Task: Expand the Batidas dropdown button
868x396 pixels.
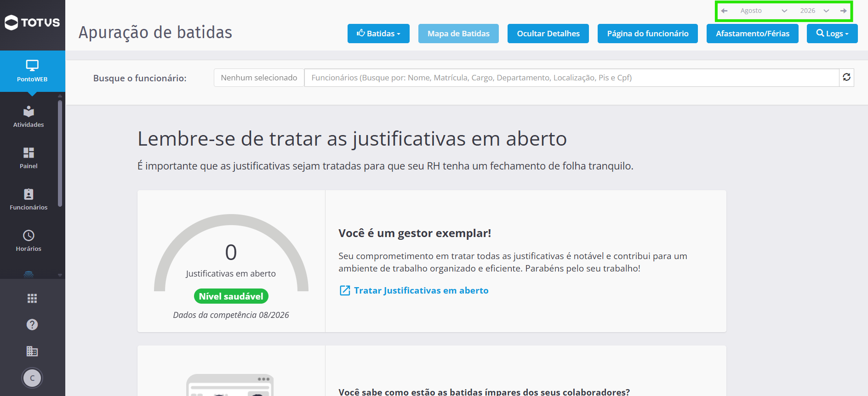Action: click(378, 34)
